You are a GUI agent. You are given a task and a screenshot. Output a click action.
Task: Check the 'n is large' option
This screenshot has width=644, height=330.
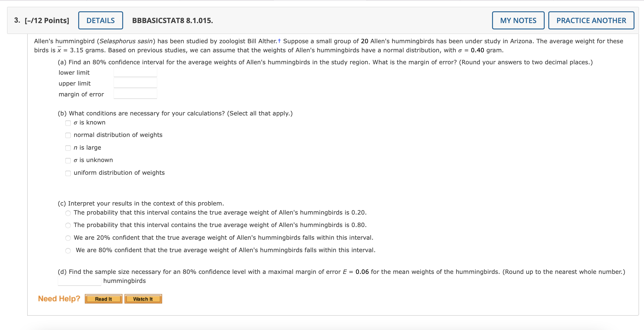coord(68,148)
